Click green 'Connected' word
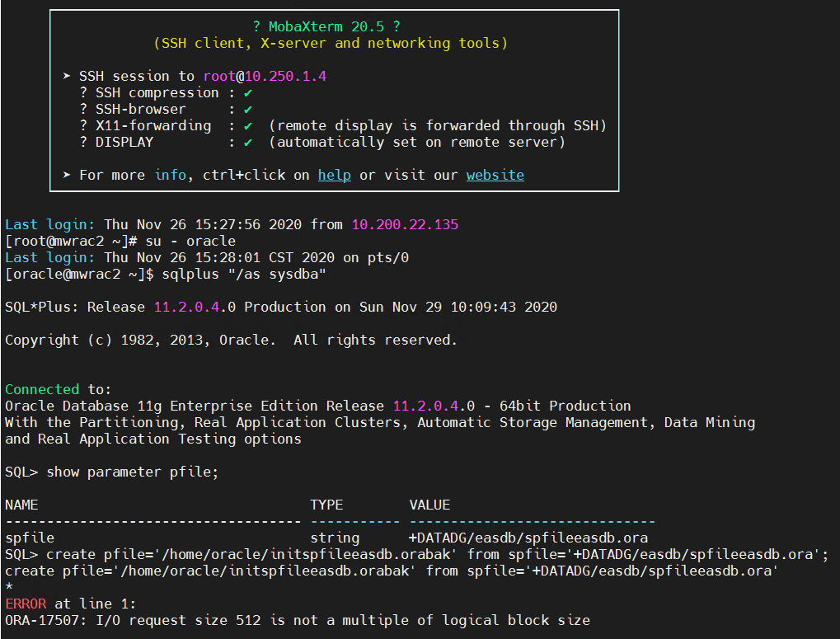The width and height of the screenshot is (840, 639). coord(42,389)
